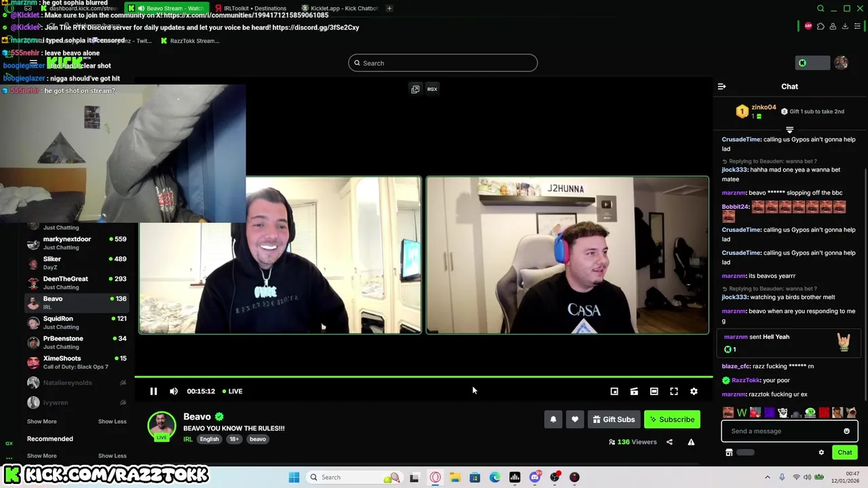Enter fullscreen video mode
The height and width of the screenshot is (488, 868).
tap(674, 391)
